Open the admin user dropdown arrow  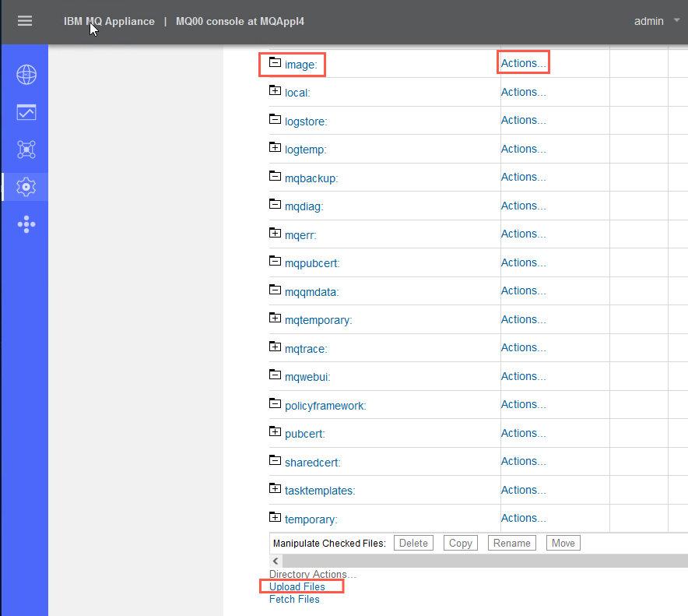click(x=676, y=20)
